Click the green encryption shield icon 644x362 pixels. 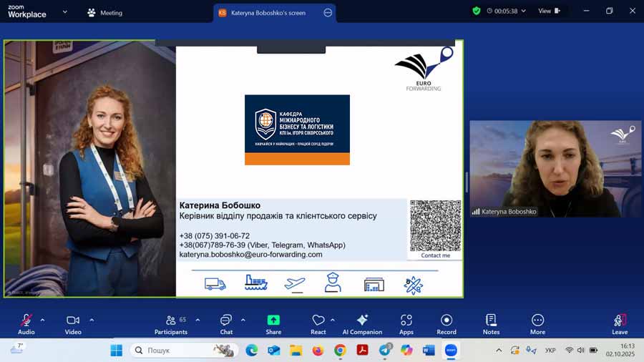477,11
